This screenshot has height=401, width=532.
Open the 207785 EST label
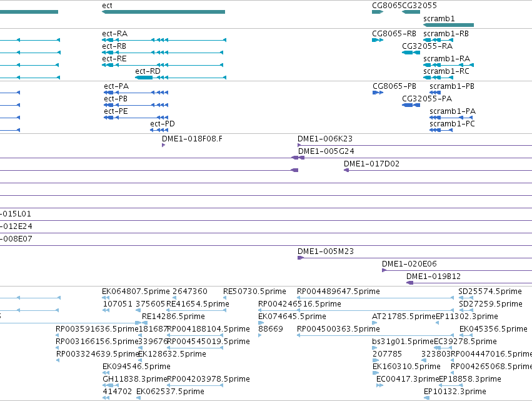pyautogui.click(x=387, y=355)
